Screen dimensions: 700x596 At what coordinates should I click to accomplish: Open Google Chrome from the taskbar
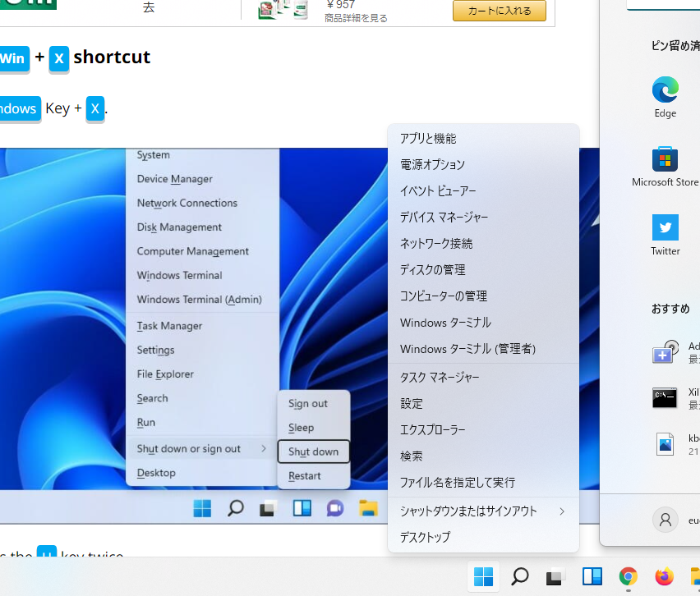tap(629, 576)
